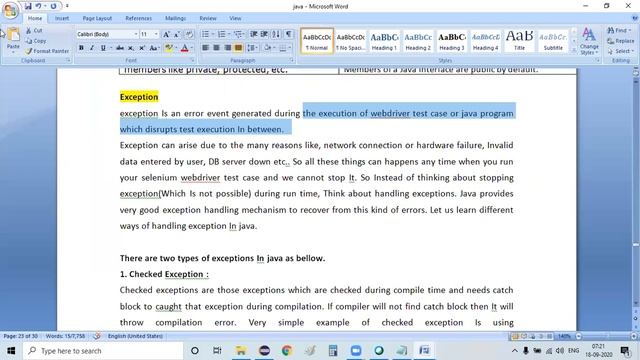Align text left
The width and height of the screenshot is (640, 360).
click(205, 48)
